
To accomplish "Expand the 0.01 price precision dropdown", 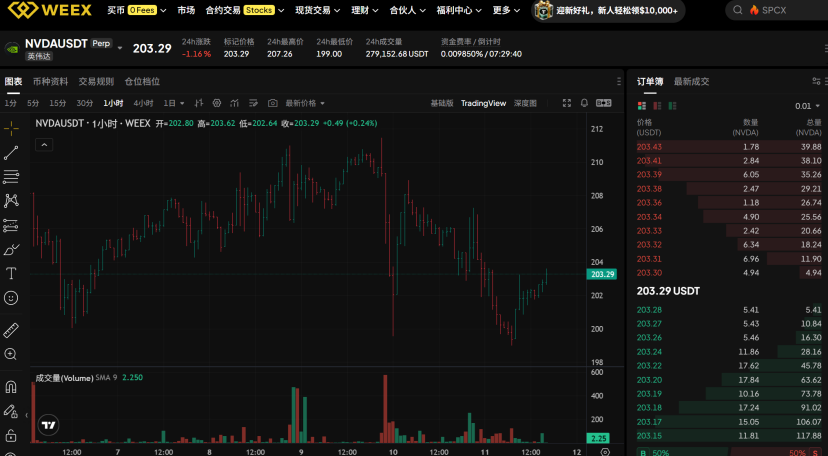I will pos(808,106).
